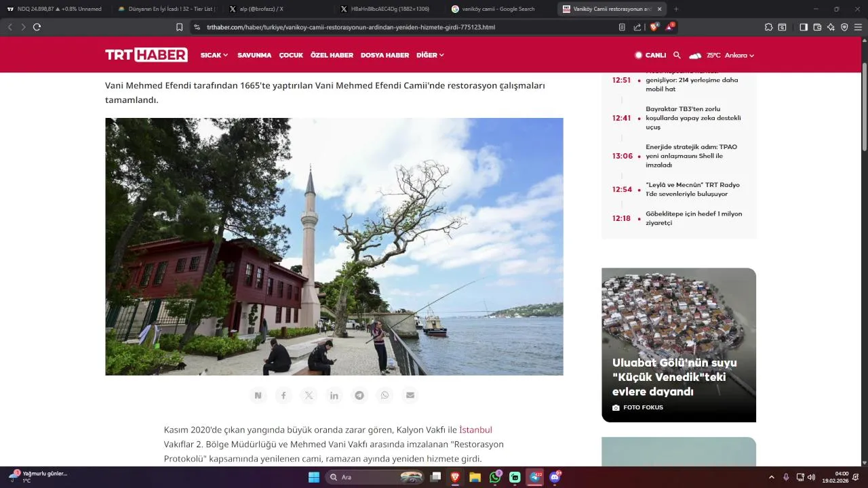The width and height of the screenshot is (868, 488).
Task: Toggle reader mode icon in address bar
Action: tap(622, 27)
